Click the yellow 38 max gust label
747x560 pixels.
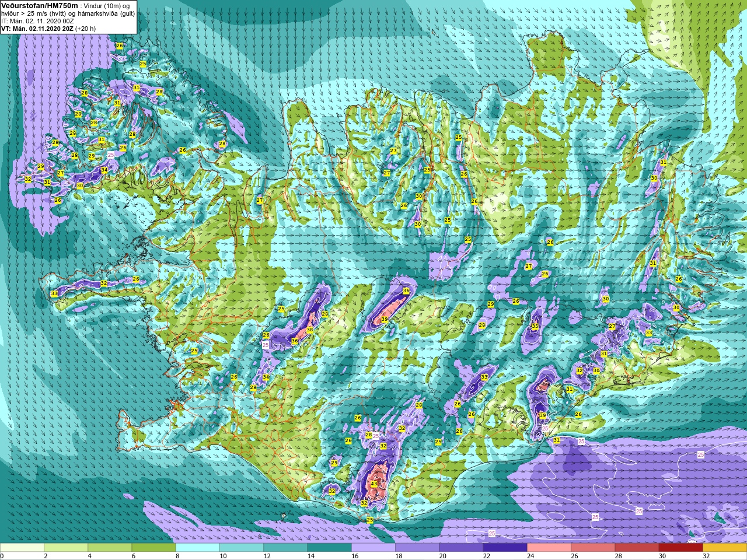310,330
